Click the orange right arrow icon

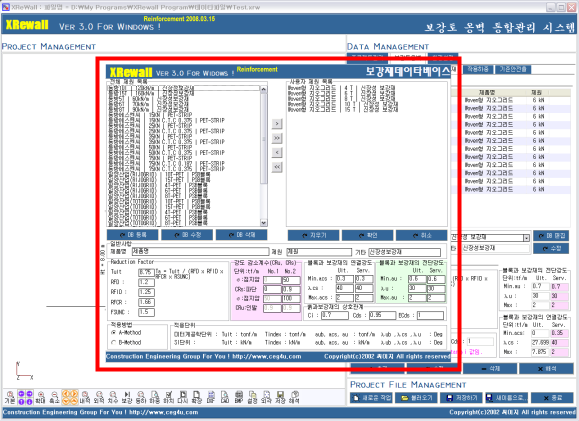74,394
